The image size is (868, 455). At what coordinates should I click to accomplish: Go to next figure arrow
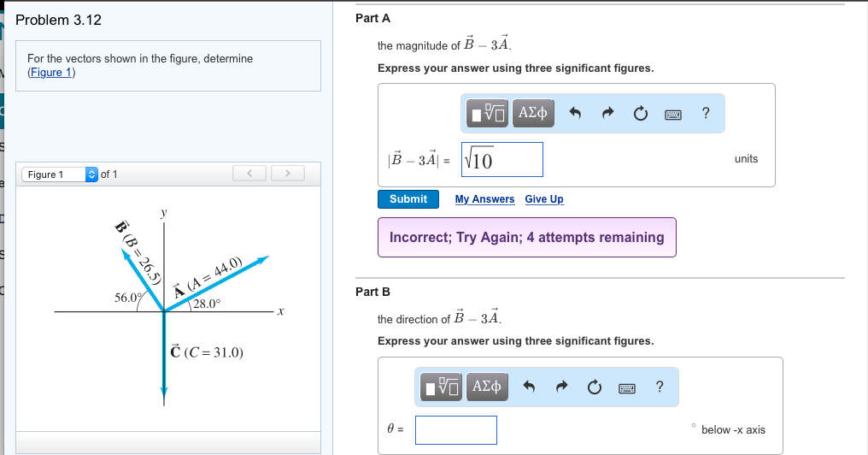click(288, 174)
